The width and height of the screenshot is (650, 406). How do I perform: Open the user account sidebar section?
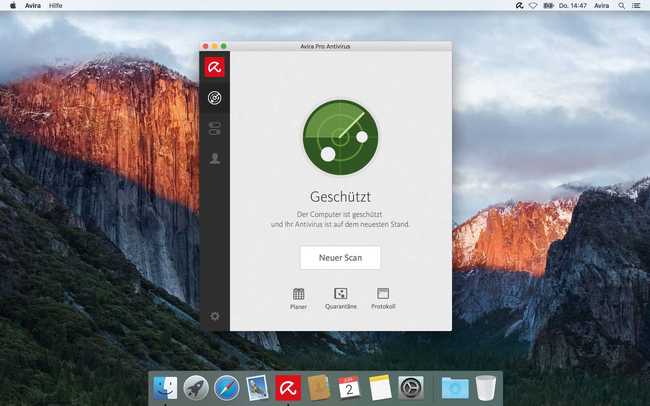click(214, 158)
